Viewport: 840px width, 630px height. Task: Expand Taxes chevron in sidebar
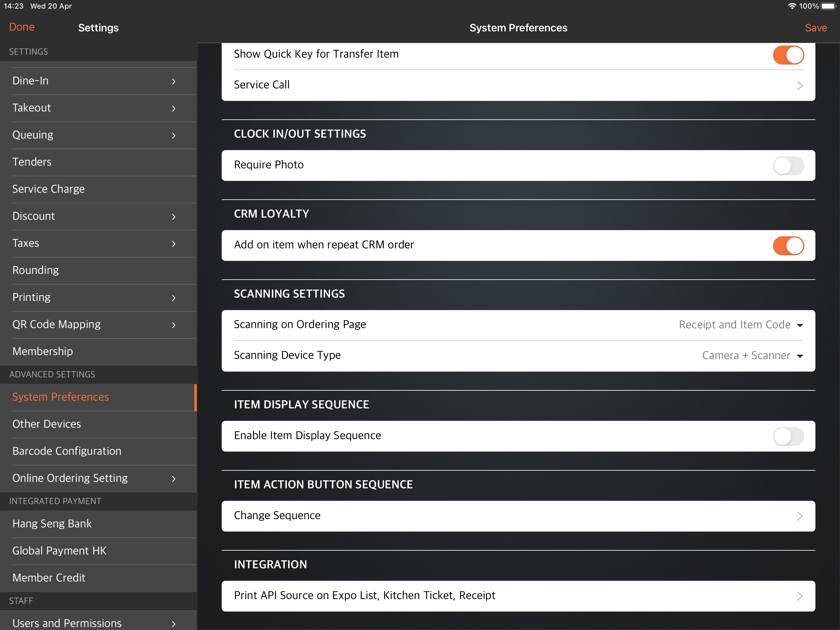click(173, 244)
